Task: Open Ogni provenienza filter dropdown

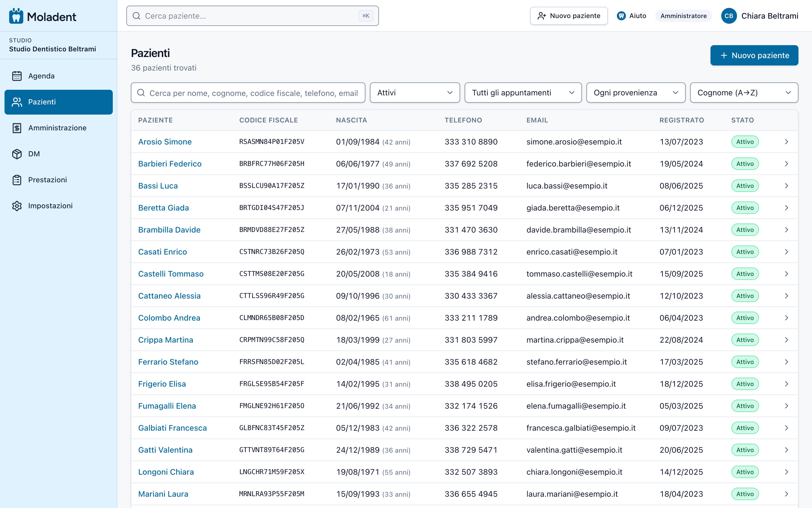Action: click(636, 93)
